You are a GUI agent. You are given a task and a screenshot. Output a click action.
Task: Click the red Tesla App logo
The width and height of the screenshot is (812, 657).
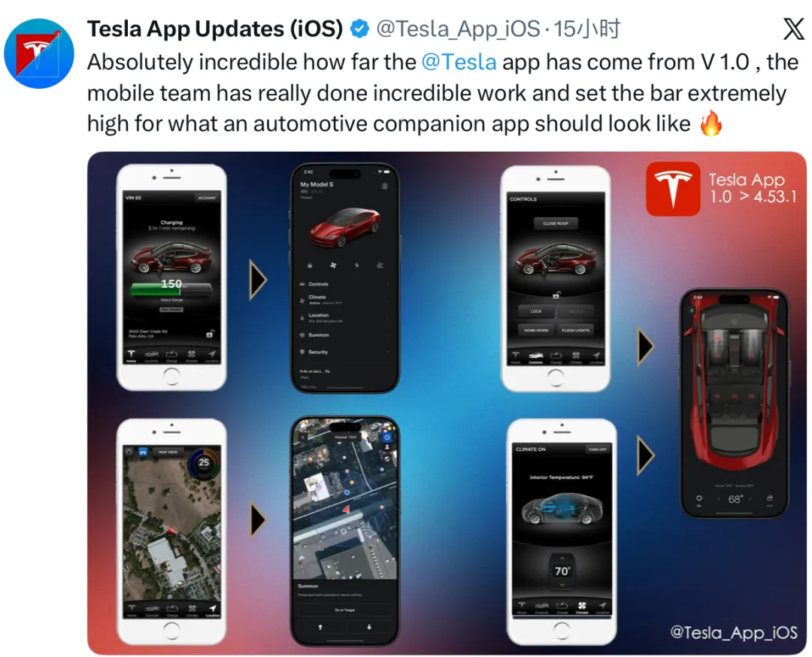(673, 189)
